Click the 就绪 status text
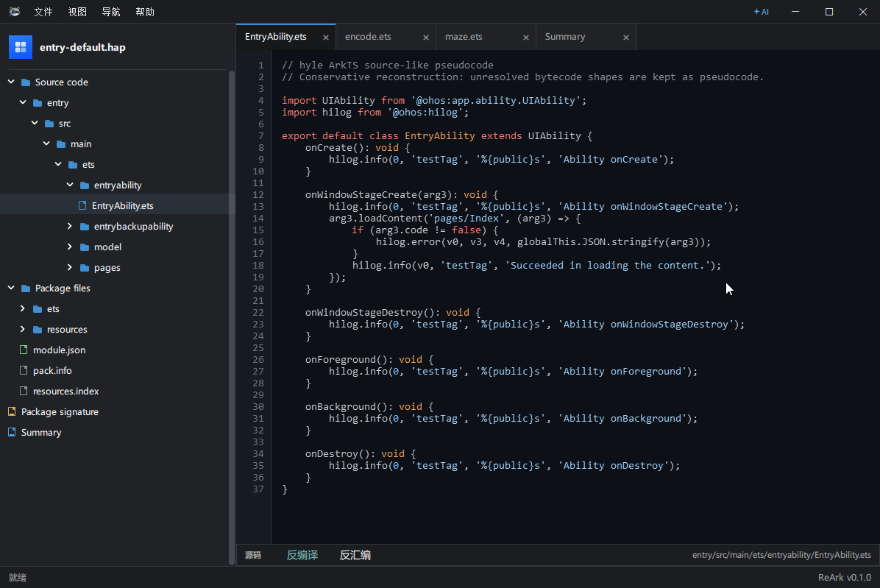 (x=18, y=578)
